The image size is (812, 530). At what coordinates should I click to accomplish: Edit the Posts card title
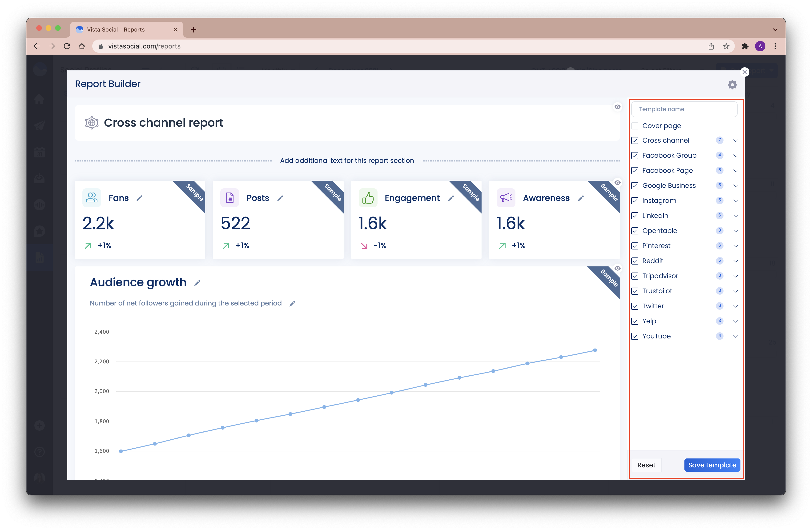point(280,198)
